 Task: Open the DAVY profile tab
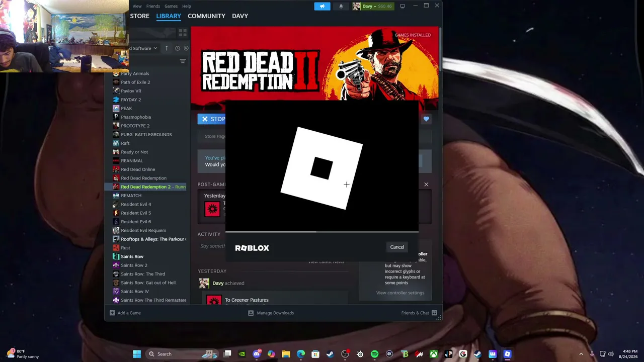point(240,16)
